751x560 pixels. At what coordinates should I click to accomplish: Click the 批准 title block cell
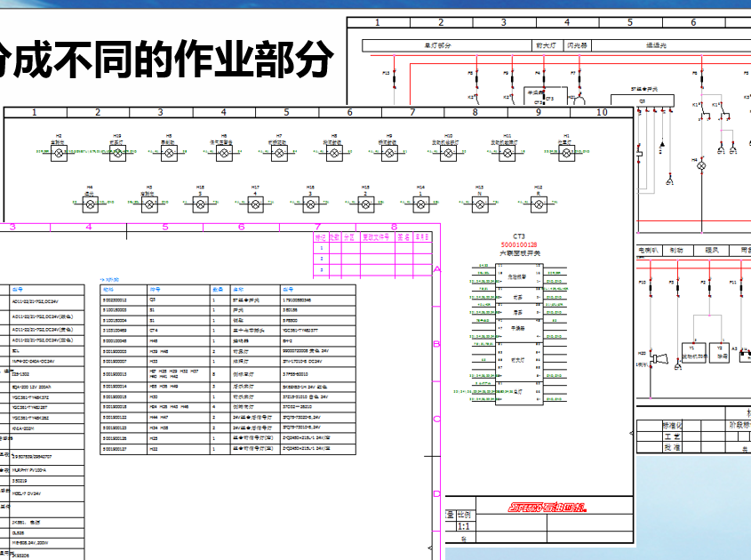pyautogui.click(x=672, y=447)
